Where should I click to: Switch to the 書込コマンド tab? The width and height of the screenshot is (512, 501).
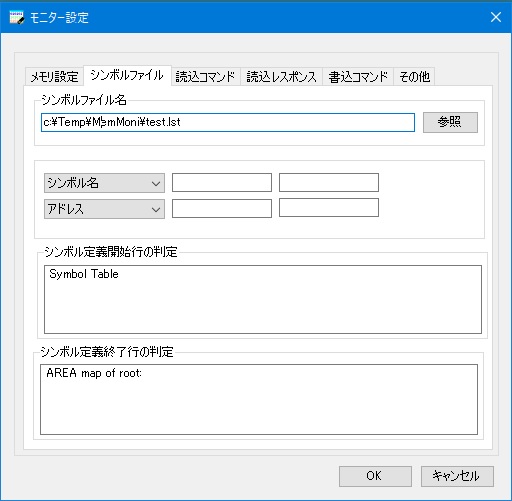click(x=358, y=77)
